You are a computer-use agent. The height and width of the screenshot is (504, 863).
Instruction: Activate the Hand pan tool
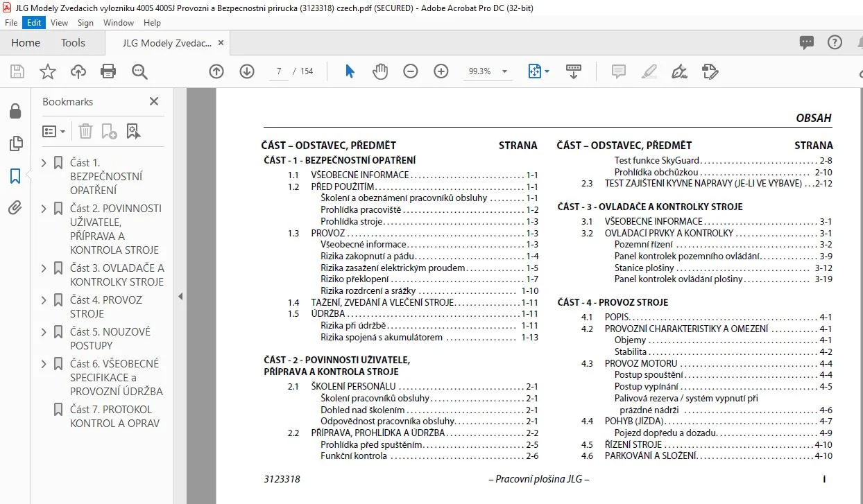[380, 71]
